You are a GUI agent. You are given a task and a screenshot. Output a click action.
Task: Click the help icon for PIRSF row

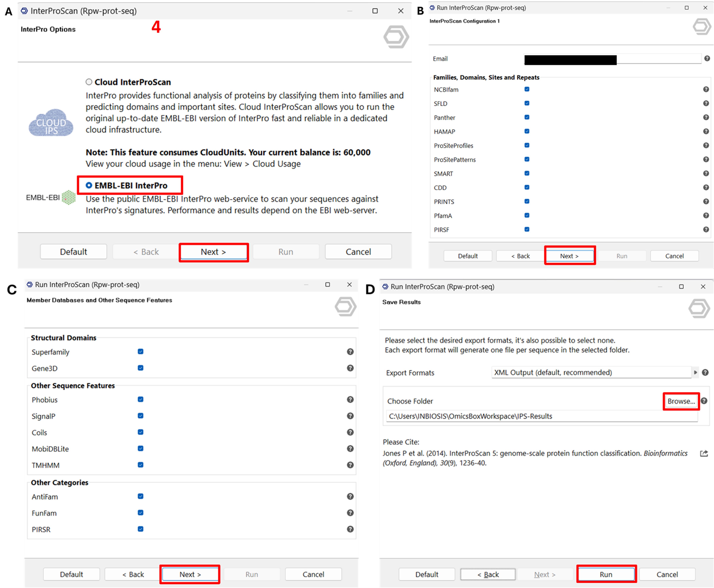[706, 230]
